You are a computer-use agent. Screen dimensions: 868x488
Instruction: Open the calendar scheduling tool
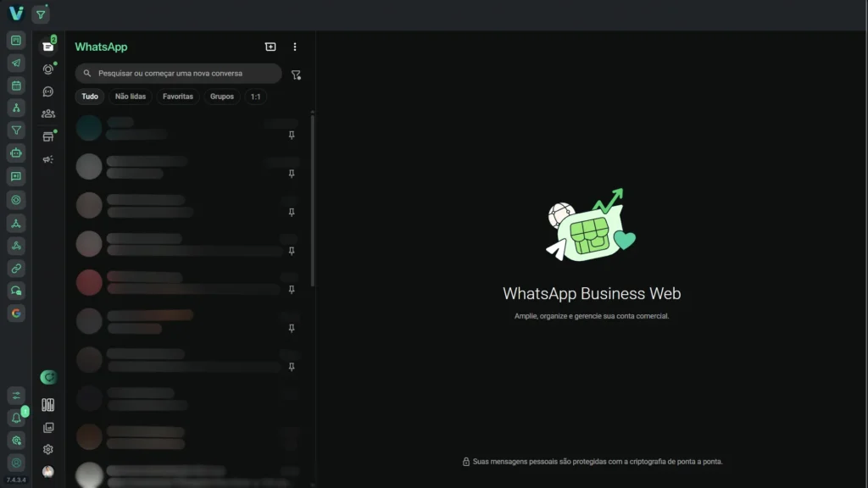(16, 86)
